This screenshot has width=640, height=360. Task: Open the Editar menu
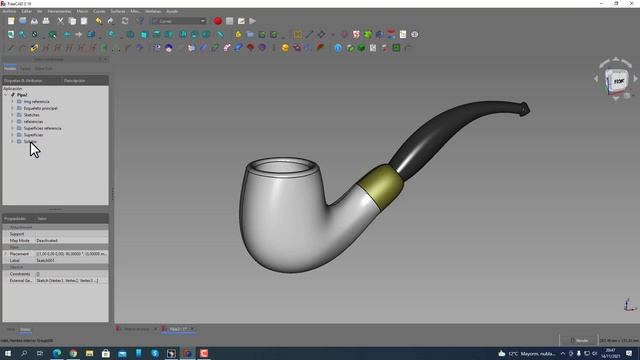coord(27,11)
